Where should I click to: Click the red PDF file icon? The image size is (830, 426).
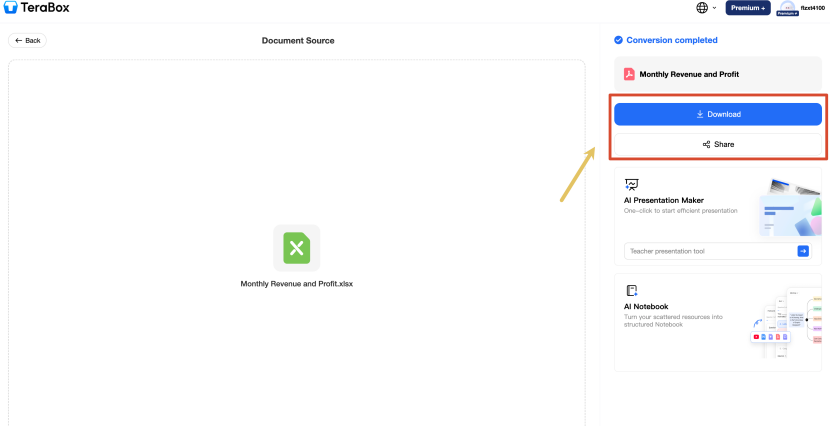629,74
